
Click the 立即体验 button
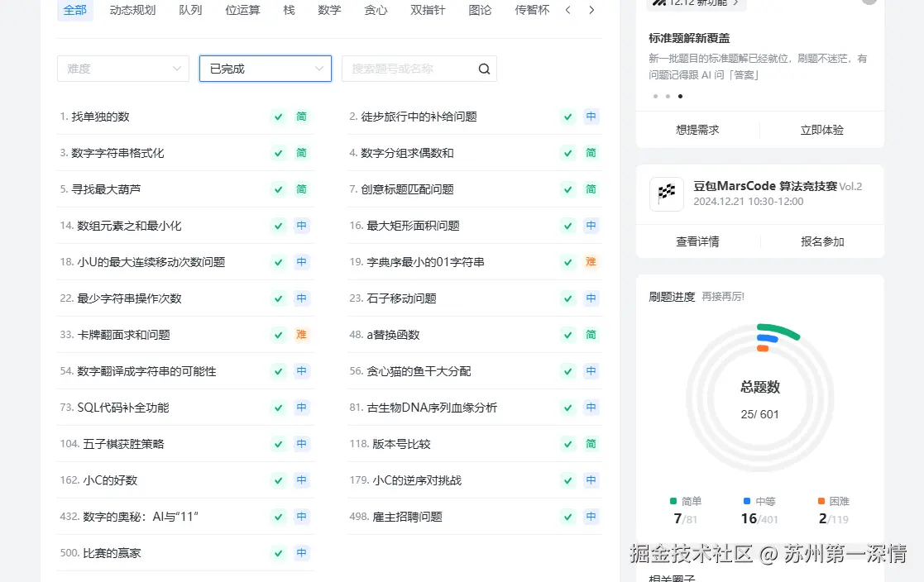pyautogui.click(x=822, y=130)
